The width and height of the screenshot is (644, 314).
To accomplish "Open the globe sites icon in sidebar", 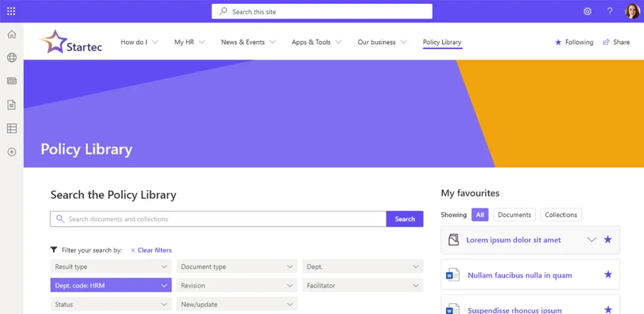I will tap(11, 58).
